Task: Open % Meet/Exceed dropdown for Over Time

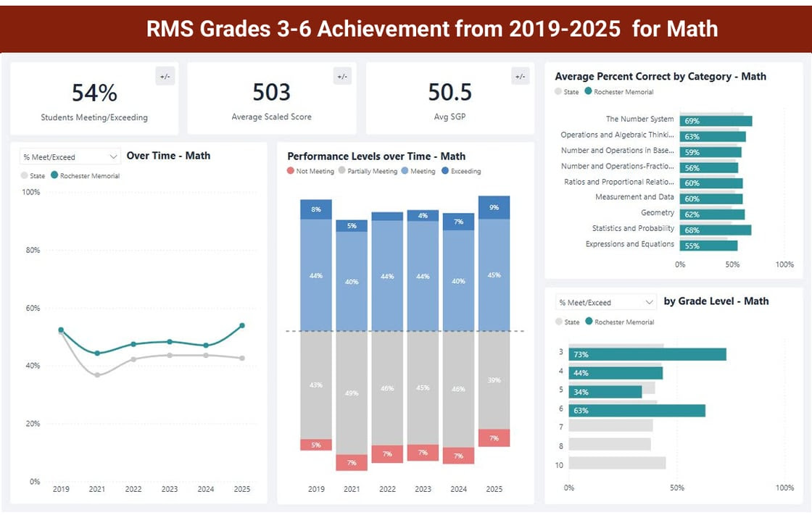Action: [70, 156]
